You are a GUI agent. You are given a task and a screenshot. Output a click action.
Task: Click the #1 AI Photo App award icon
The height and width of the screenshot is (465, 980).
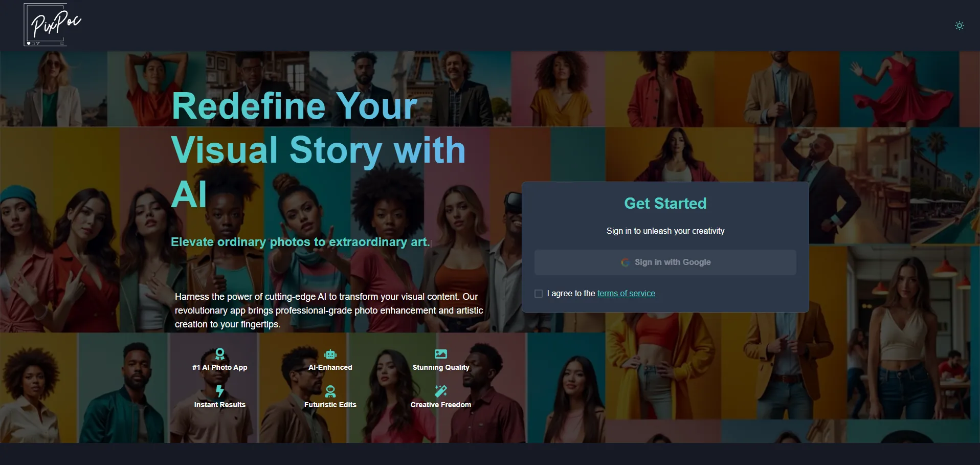tap(220, 354)
